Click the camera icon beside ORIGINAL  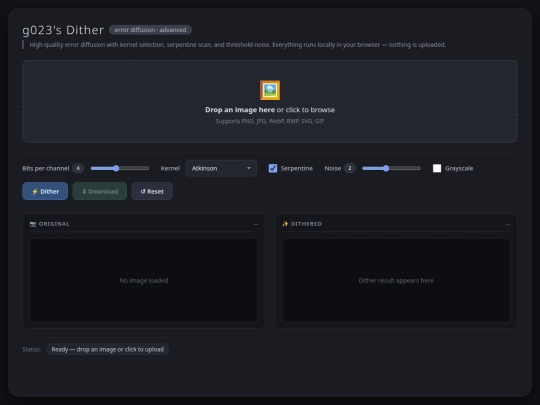point(33,224)
